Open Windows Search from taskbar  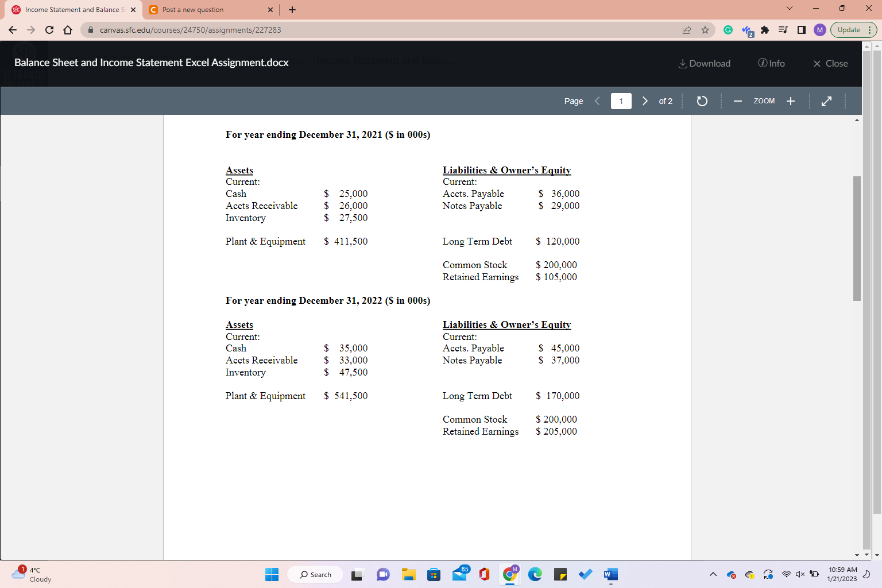[315, 574]
